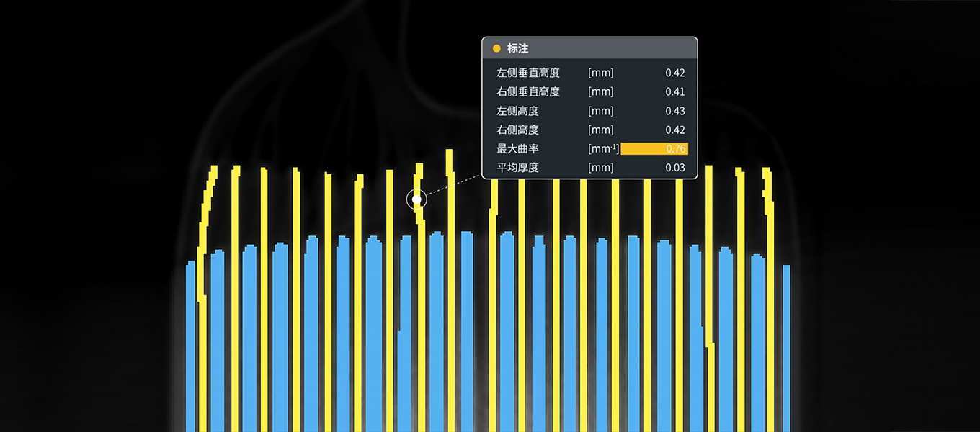The width and height of the screenshot is (980, 432).
Task: Click the 0.03 value for 平均厚度
Action: pos(675,168)
